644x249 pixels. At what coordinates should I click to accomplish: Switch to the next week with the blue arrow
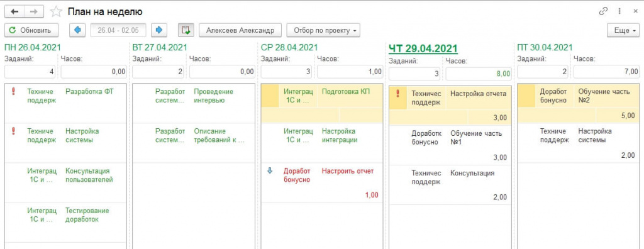159,30
